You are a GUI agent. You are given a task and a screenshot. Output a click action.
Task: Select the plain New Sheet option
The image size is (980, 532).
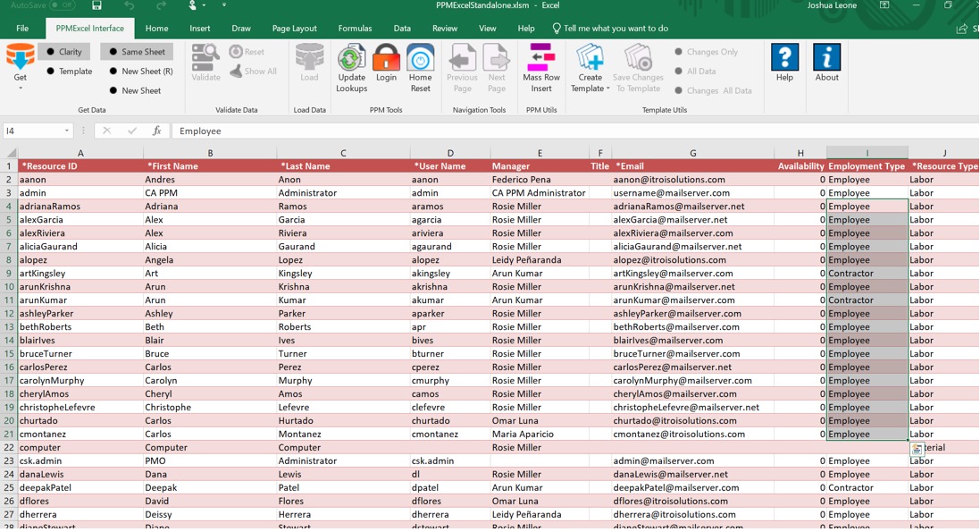pos(135,91)
